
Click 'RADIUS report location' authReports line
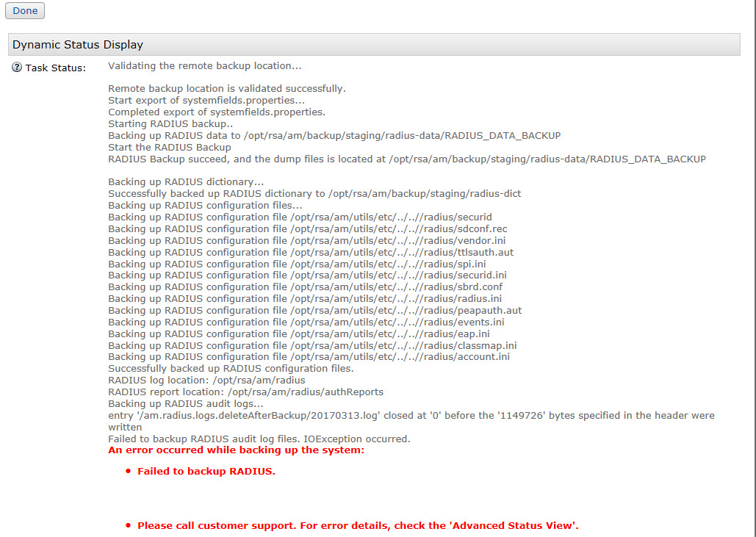tap(245, 392)
